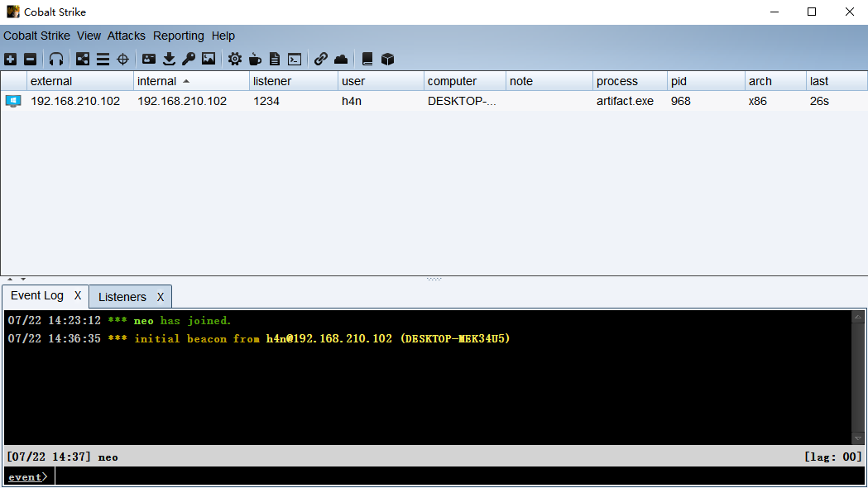Minimize the Cobalt Strike window

(774, 12)
